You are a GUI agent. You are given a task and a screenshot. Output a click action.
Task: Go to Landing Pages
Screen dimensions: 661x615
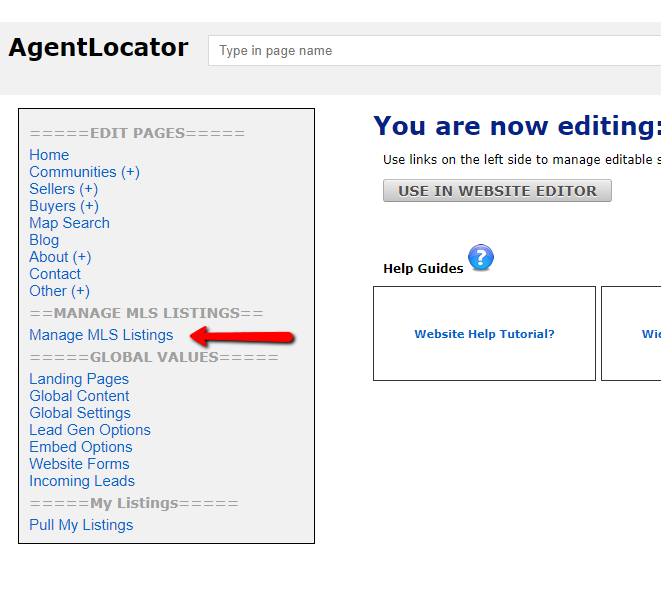pyautogui.click(x=79, y=379)
